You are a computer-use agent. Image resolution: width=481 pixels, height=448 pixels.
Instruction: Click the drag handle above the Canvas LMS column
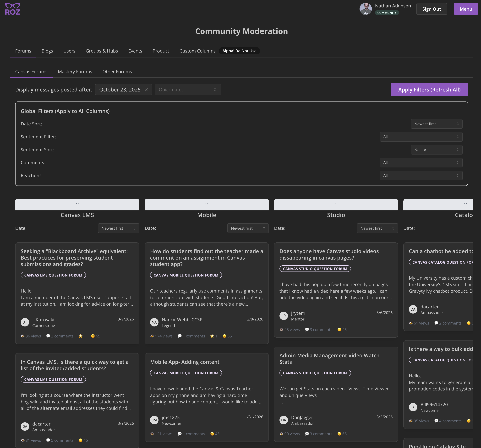pyautogui.click(x=77, y=205)
